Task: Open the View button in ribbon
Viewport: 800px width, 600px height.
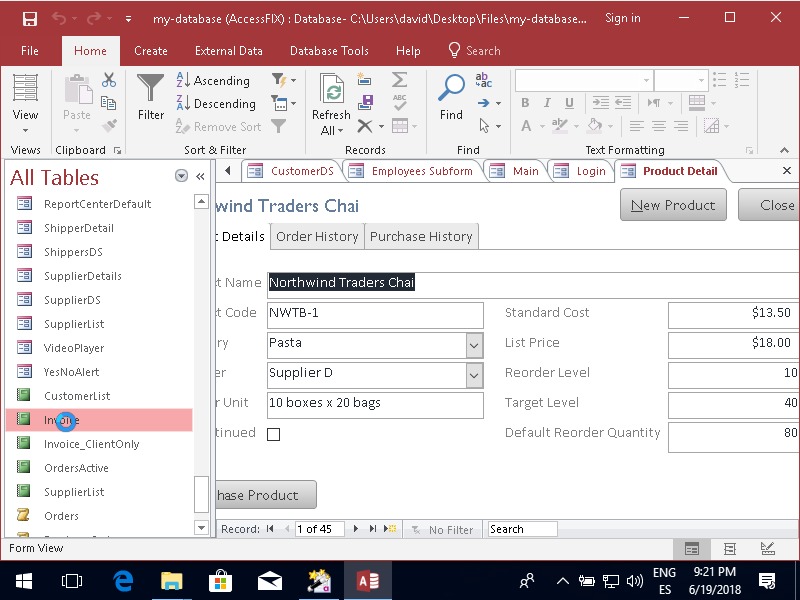Action: tap(25, 103)
